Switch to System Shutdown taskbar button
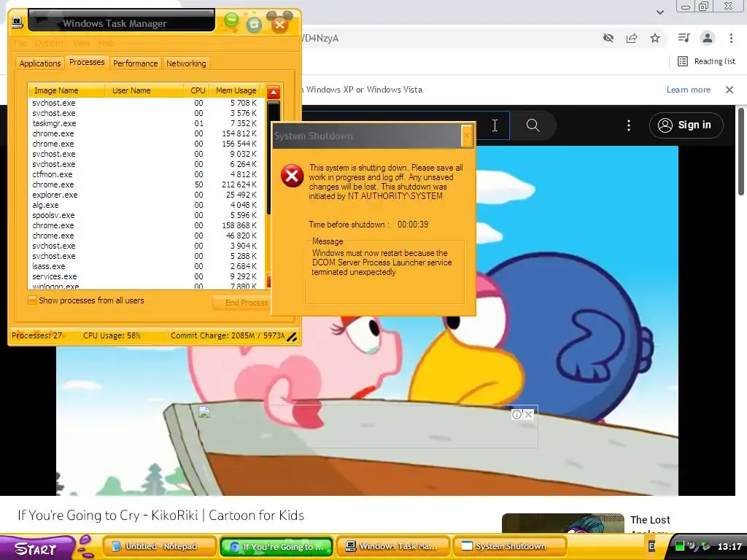The image size is (747, 560). tap(510, 546)
